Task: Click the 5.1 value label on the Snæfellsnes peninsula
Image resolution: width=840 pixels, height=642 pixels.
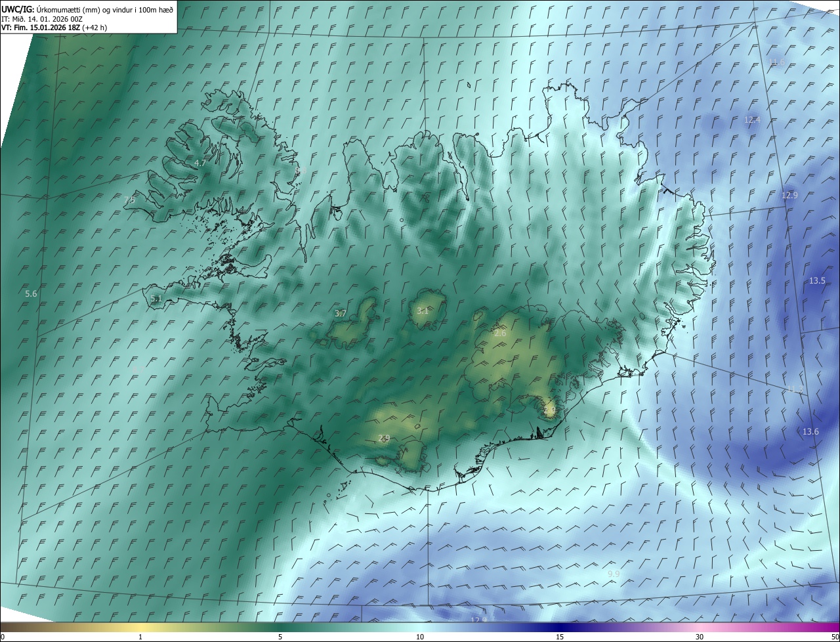Action: tap(156, 299)
